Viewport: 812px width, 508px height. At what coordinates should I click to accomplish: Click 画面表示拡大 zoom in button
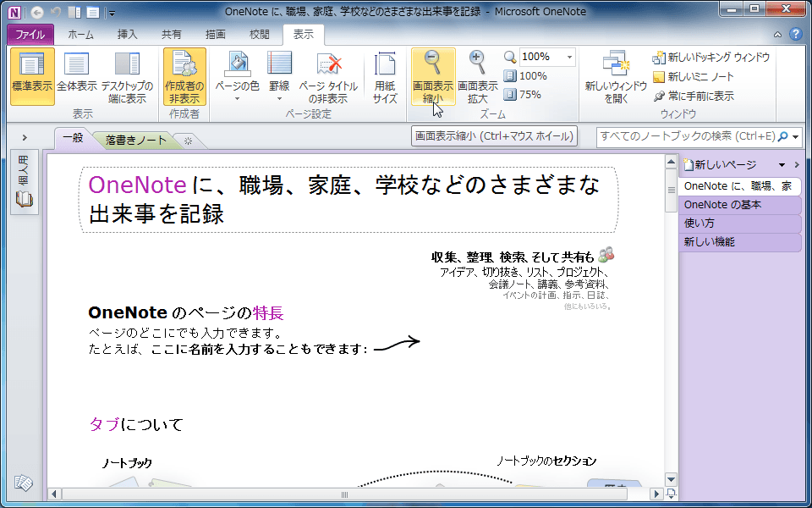477,76
